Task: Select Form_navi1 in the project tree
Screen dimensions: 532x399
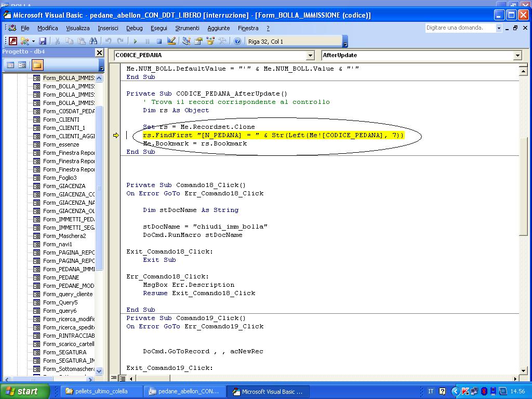Action: pyautogui.click(x=57, y=244)
